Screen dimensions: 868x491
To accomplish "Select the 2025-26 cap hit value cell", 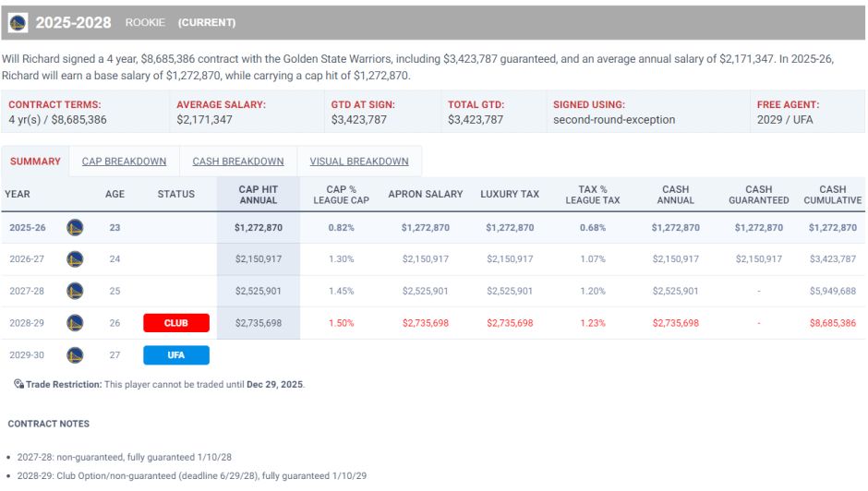I will 259,227.
